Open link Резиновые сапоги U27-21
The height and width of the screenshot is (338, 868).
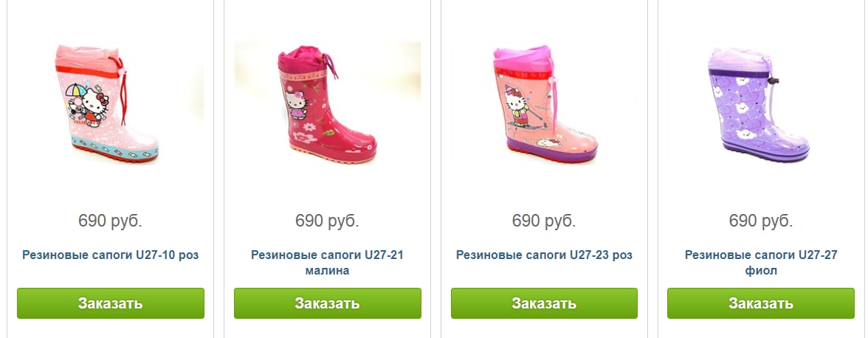pos(327,255)
